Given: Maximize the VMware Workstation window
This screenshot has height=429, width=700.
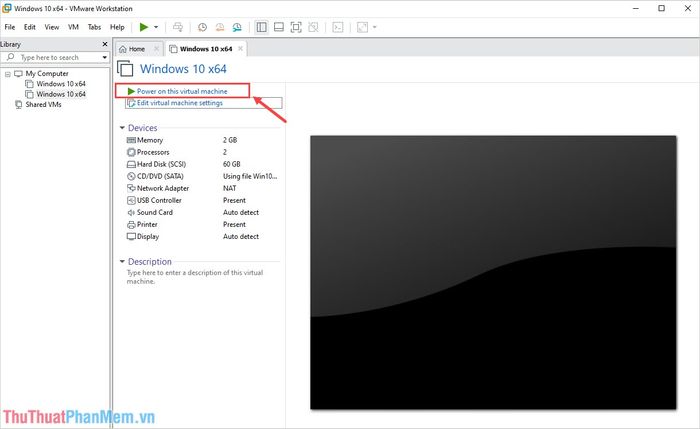Looking at the screenshot, I should pyautogui.click(x=662, y=8).
